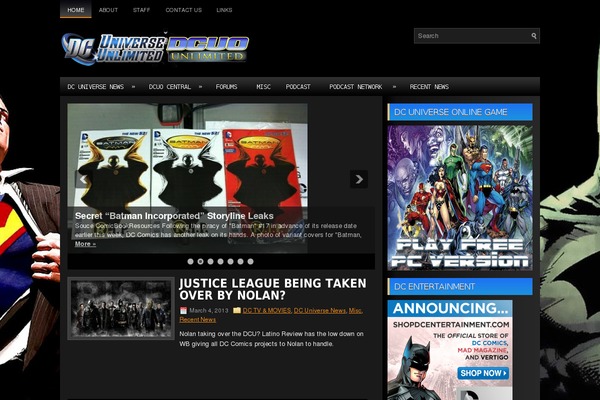The width and height of the screenshot is (600, 400).
Task: Open Justice League Being Taken Over article title
Action: coord(272,289)
